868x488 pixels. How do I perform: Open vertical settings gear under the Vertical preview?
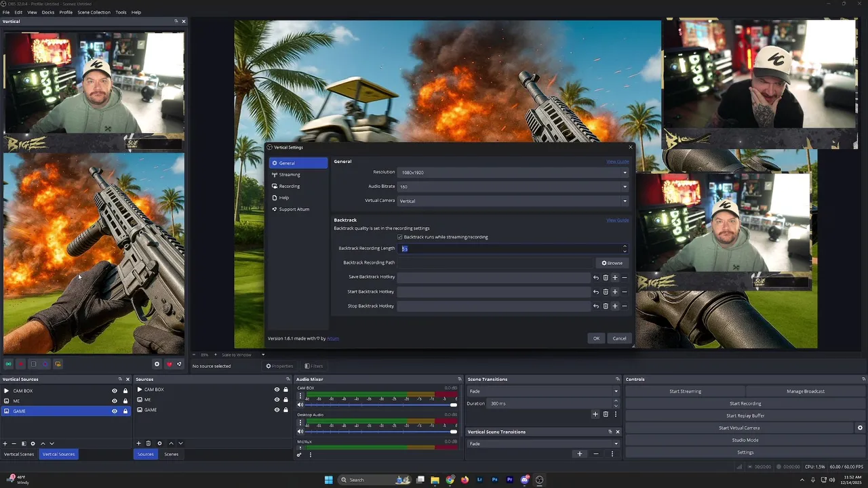coord(157,364)
